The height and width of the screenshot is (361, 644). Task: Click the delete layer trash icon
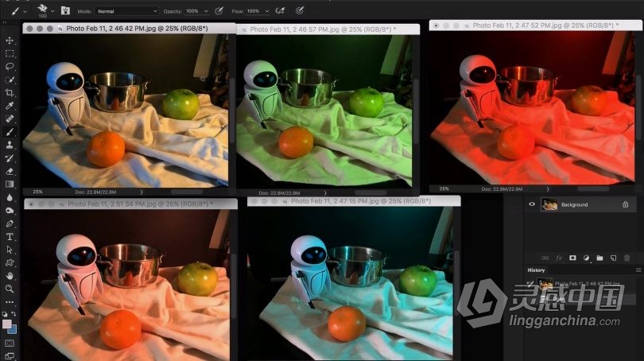pyautogui.click(x=627, y=258)
